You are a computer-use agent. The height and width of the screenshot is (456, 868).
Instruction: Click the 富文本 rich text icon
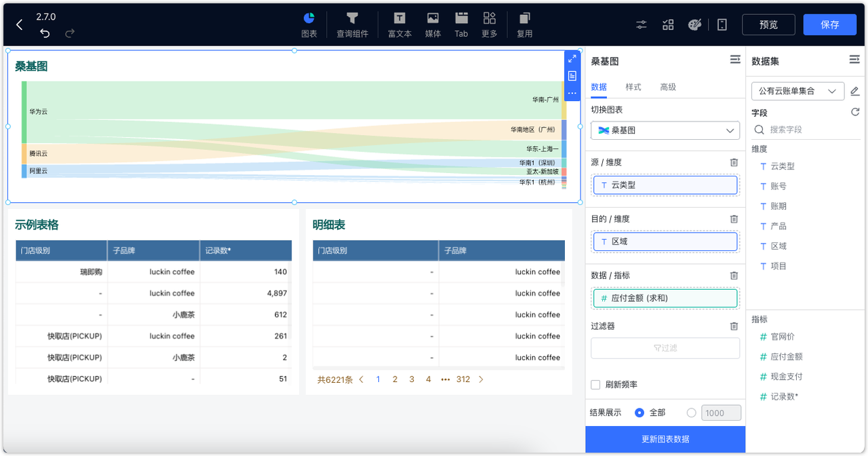(x=399, y=24)
